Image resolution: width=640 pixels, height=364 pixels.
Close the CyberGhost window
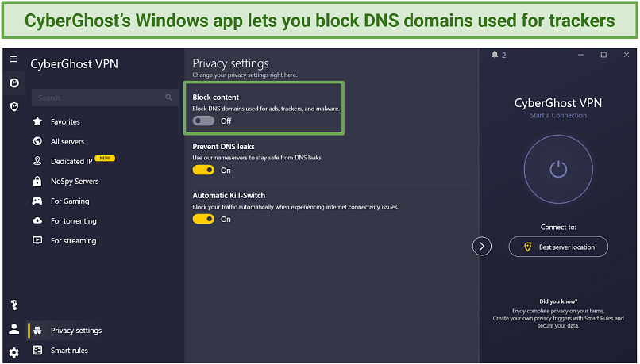pyautogui.click(x=627, y=55)
